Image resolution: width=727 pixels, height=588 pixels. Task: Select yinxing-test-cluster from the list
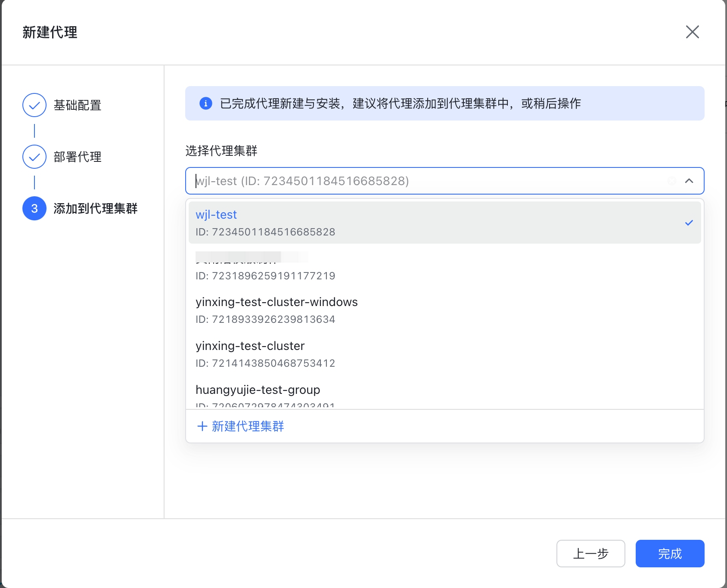[x=250, y=346]
